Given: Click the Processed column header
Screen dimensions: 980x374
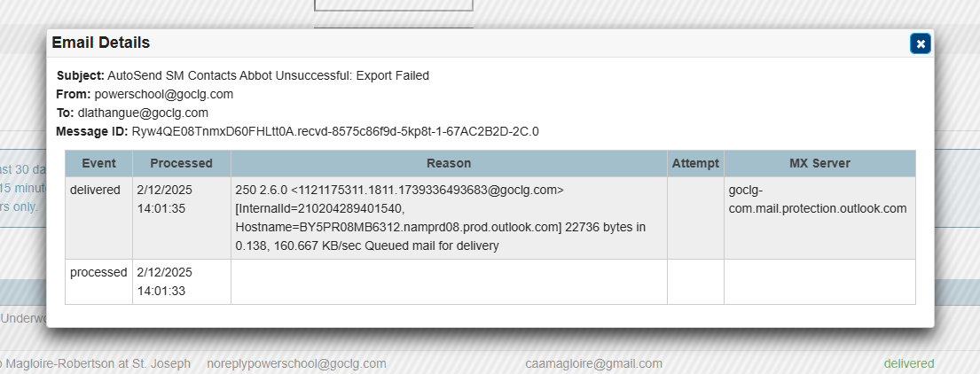Looking at the screenshot, I should coord(181,164).
